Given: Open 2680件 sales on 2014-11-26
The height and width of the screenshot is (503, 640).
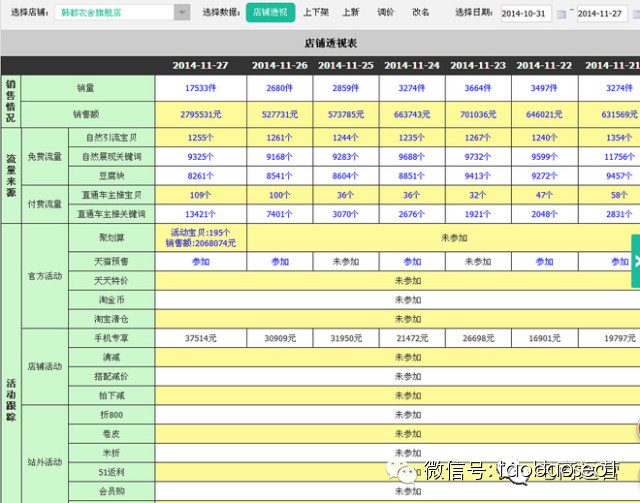Looking at the screenshot, I should point(280,88).
